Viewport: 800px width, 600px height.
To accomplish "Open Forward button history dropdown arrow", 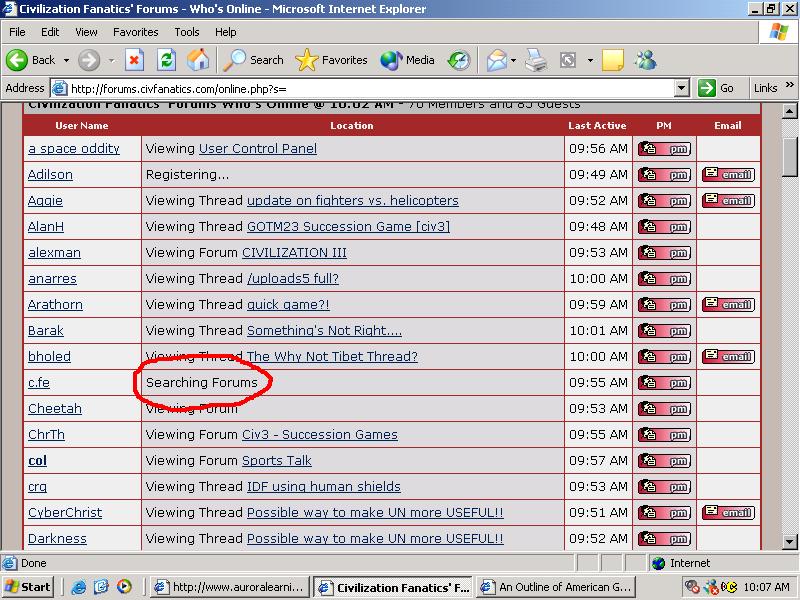I will (x=111, y=60).
